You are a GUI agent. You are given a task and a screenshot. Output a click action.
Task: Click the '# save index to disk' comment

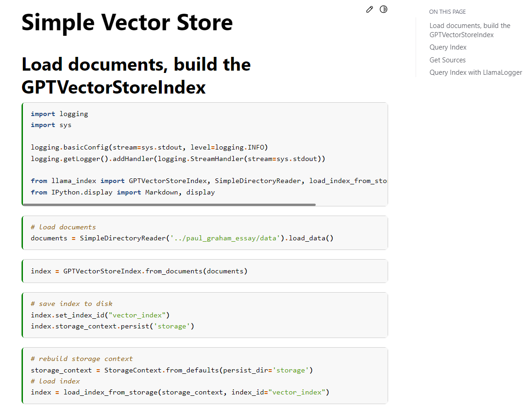(71, 304)
